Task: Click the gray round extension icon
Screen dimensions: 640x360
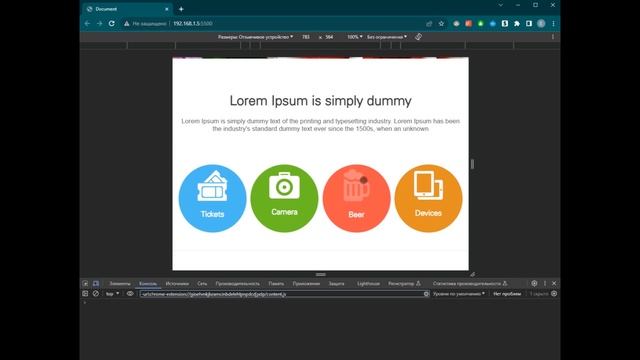Action: [456, 24]
